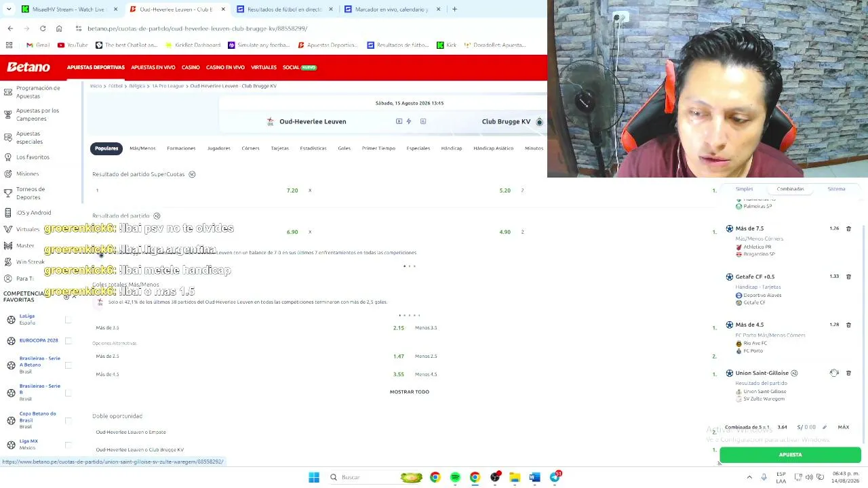The height and width of the screenshot is (488, 868).
Task: Open the Chrome tab search dropdown
Action: click(x=9, y=9)
